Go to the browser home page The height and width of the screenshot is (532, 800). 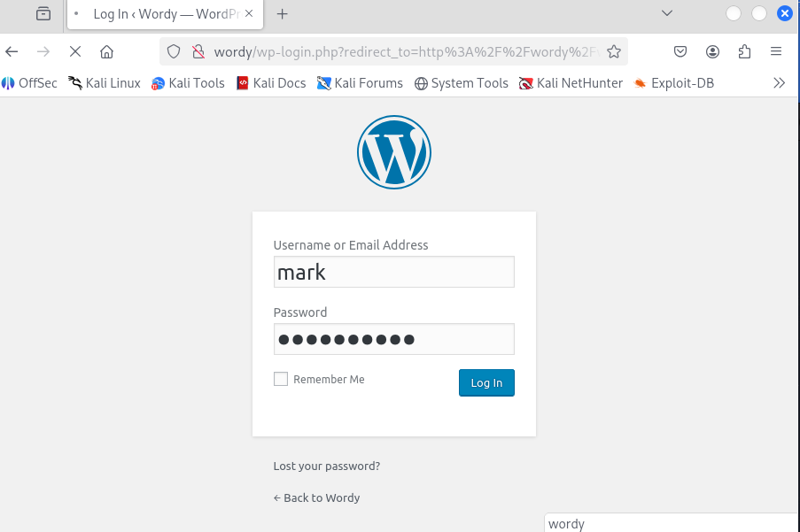click(106, 51)
